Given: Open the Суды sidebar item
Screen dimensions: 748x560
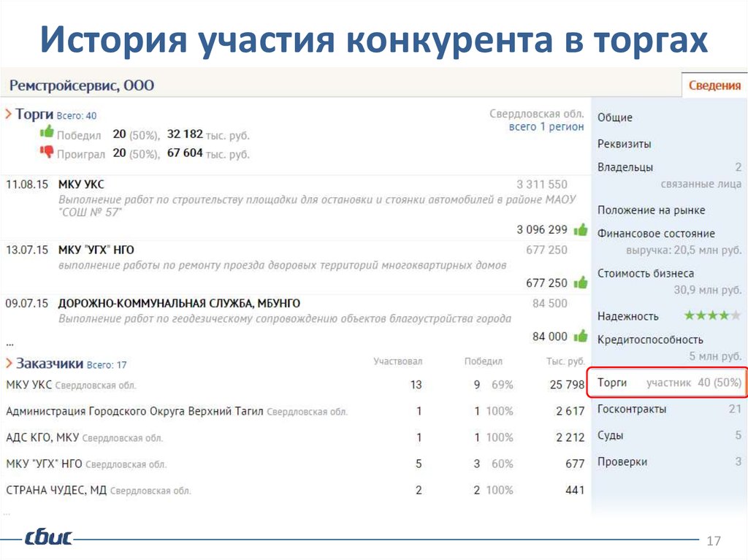Looking at the screenshot, I should (611, 435).
